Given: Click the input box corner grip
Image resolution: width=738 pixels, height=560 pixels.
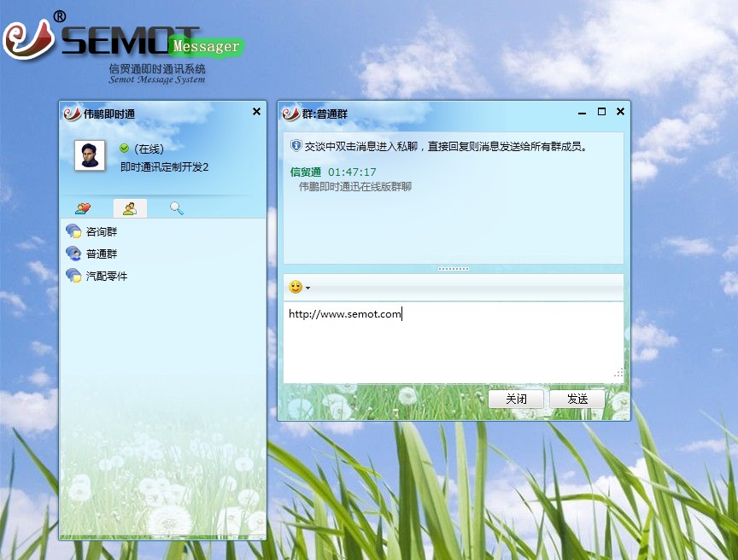Looking at the screenshot, I should tap(618, 373).
